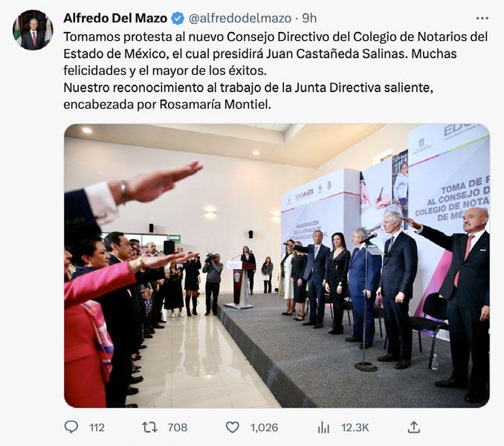Image resolution: width=504 pixels, height=446 pixels.
Task: Click the blue verified badge
Action: [178, 19]
